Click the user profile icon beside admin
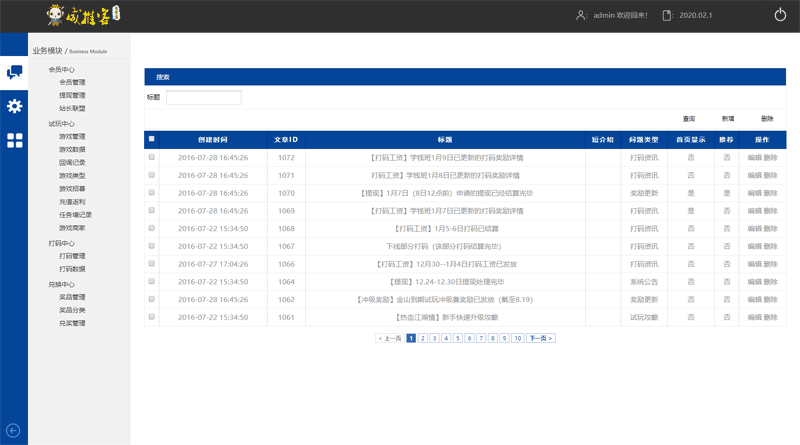The height and width of the screenshot is (445, 800). tap(580, 15)
